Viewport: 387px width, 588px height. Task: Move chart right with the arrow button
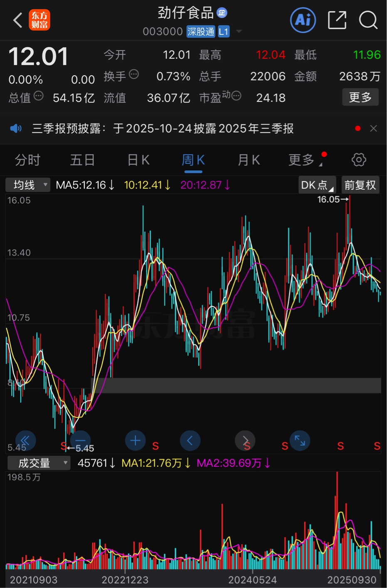(x=245, y=441)
